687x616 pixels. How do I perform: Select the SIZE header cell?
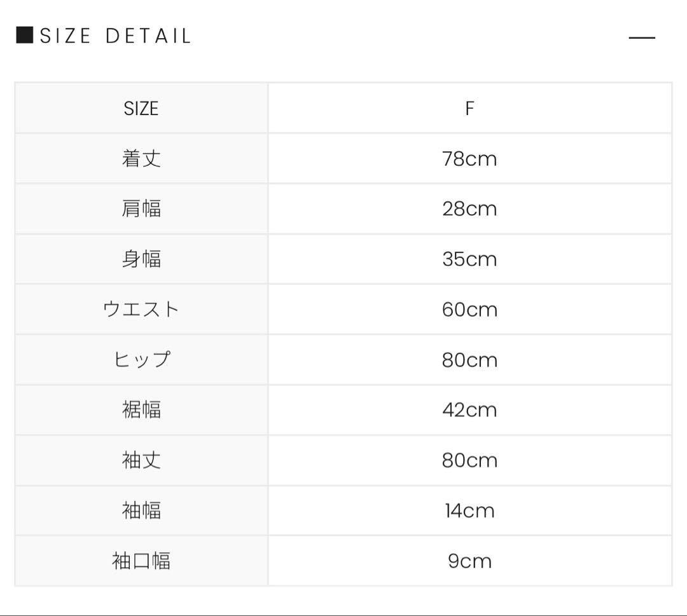141,109
